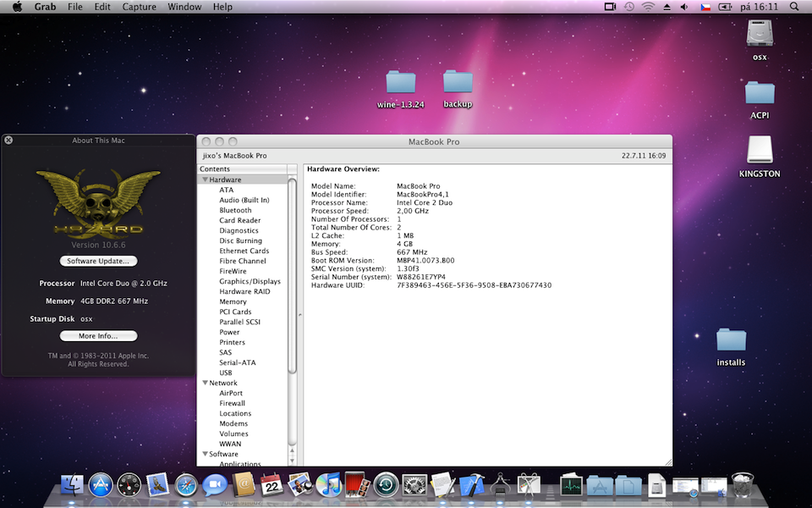This screenshot has height=508, width=812.
Task: Open Wi-Fi status menu
Action: coord(648,7)
